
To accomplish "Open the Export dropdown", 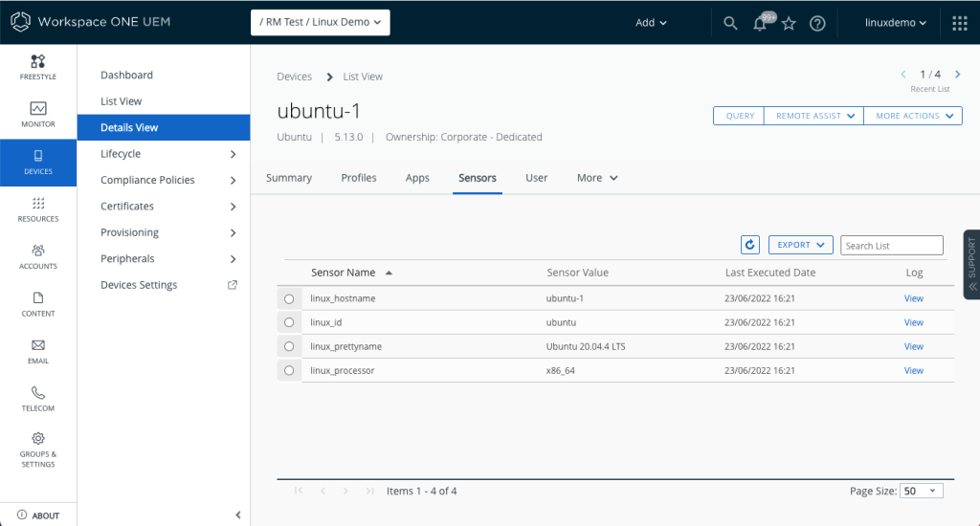I will click(x=800, y=245).
